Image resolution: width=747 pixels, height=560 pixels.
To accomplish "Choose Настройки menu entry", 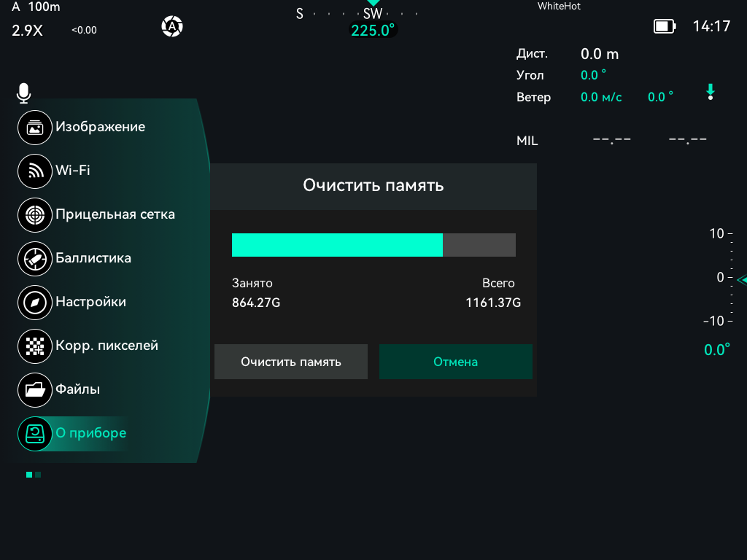I will tap(91, 302).
